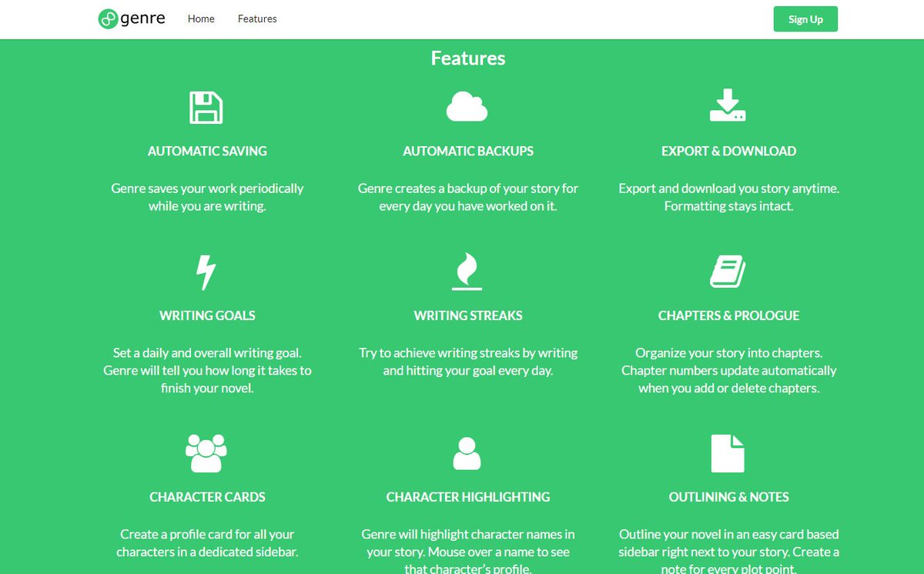Click the WRITING STREAKS heading
The height and width of the screenshot is (574, 924).
point(468,315)
